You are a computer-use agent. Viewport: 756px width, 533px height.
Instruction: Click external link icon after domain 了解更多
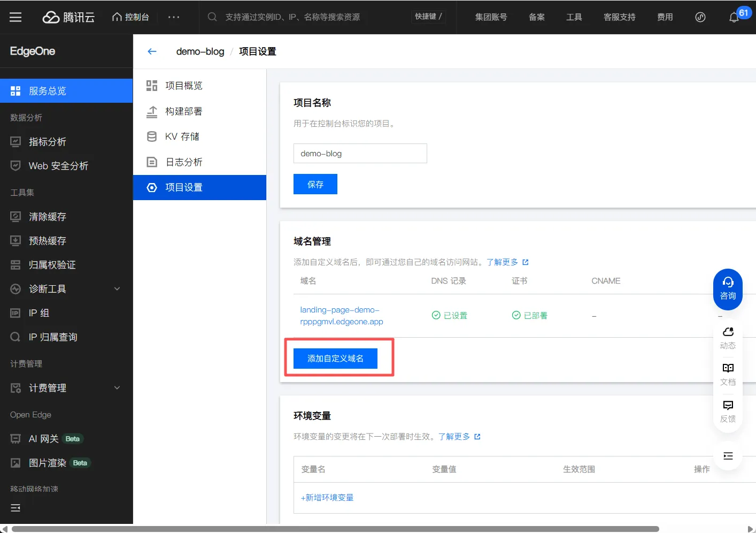click(x=525, y=262)
